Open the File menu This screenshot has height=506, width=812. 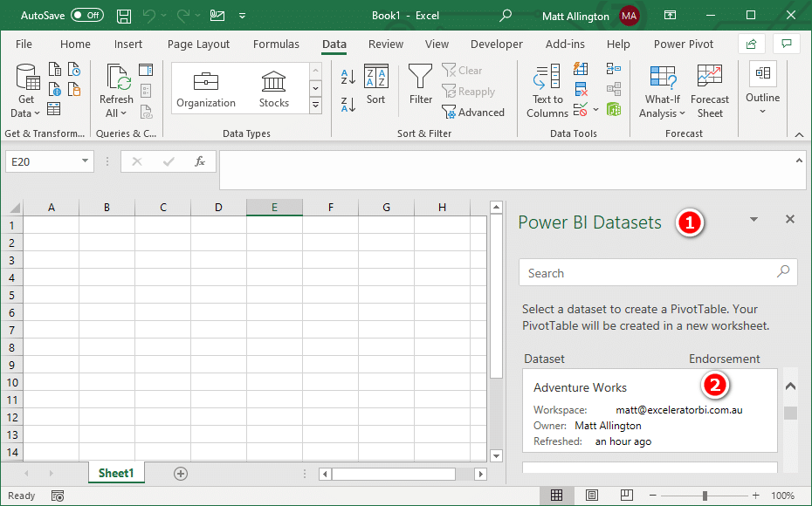24,44
